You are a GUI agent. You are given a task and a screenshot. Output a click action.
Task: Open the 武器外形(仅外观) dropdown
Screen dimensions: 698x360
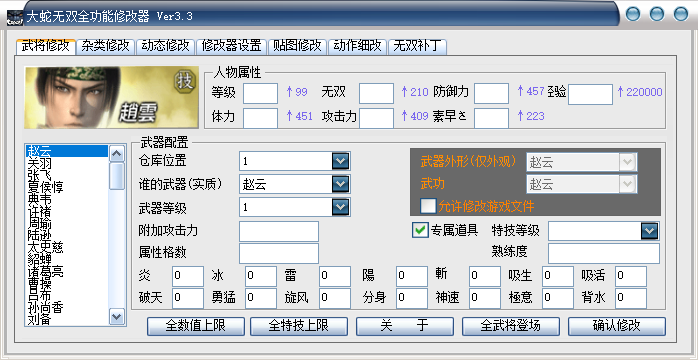(627, 162)
